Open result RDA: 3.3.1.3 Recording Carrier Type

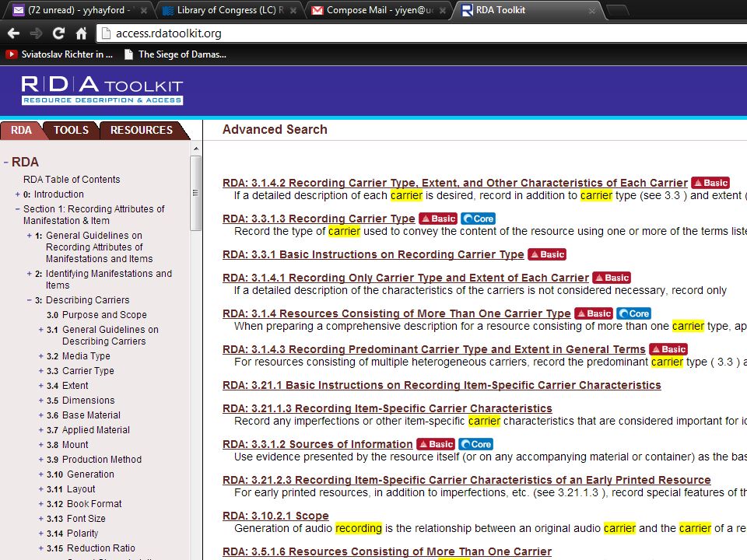319,219
